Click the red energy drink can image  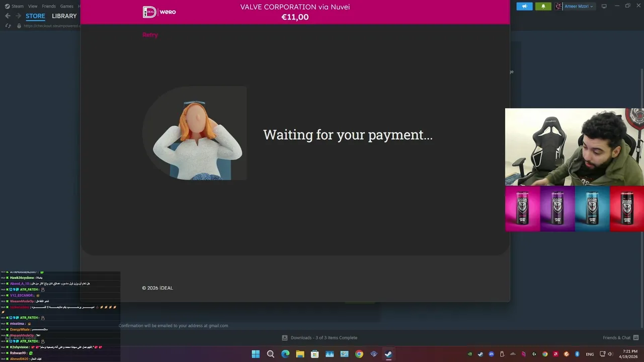point(627,209)
